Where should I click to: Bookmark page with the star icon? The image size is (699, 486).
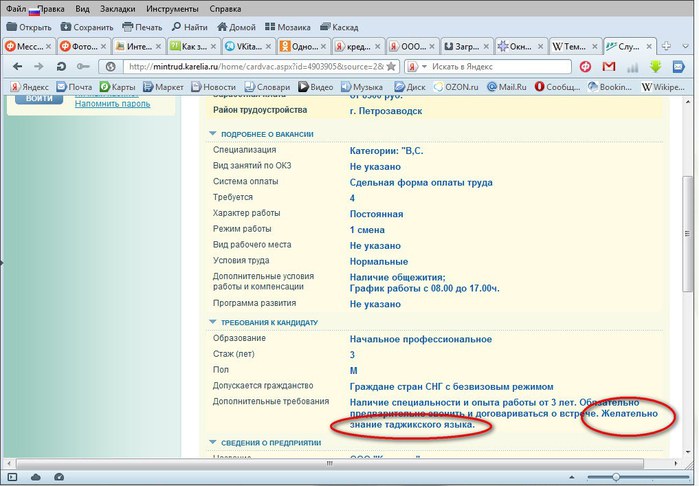pyautogui.click(x=391, y=66)
